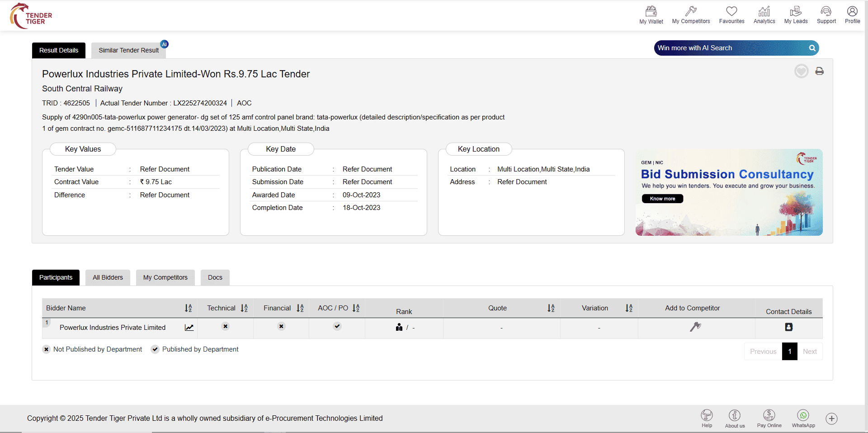
Task: Open My Wallet icon
Action: click(x=651, y=12)
